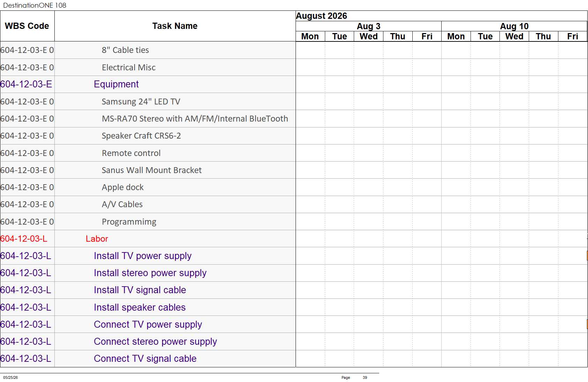Select the A/V Cables task
Image resolution: width=588 pixels, height=382 pixels.
122,204
